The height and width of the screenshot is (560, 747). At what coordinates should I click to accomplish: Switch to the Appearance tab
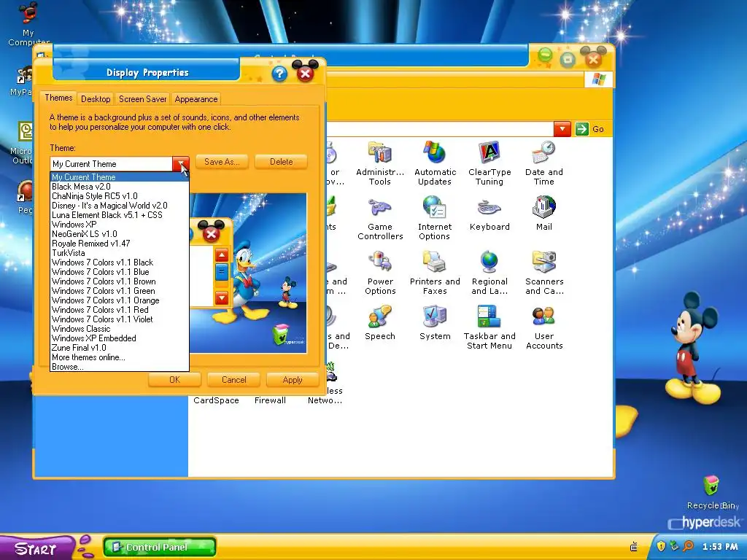[x=196, y=99]
